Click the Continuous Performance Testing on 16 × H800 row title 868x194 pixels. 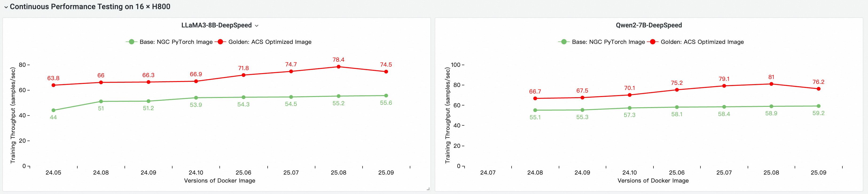[90, 7]
